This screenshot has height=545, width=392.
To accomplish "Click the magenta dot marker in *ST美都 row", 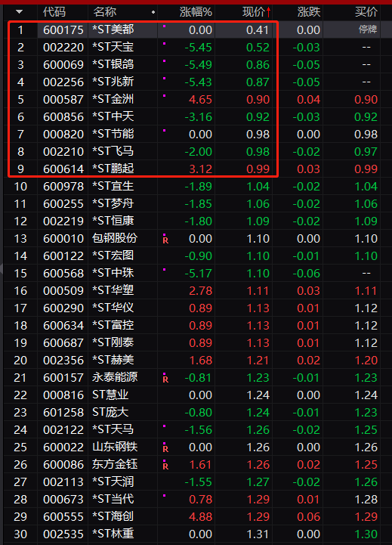I will click(164, 26).
